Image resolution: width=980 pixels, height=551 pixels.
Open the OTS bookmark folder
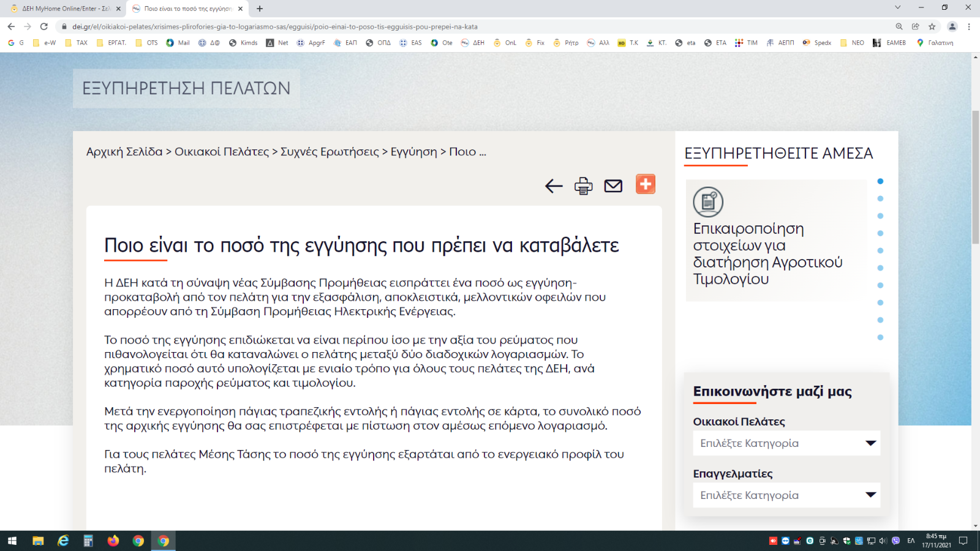point(147,43)
